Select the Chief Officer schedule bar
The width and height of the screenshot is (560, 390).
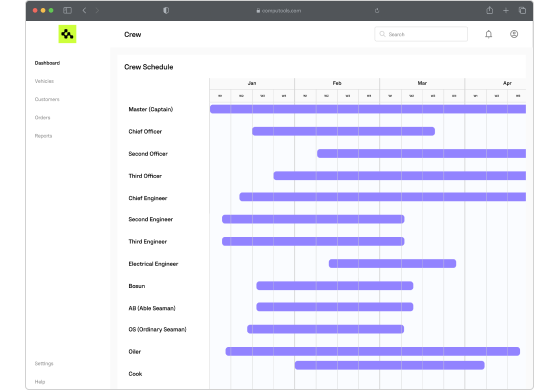(344, 131)
